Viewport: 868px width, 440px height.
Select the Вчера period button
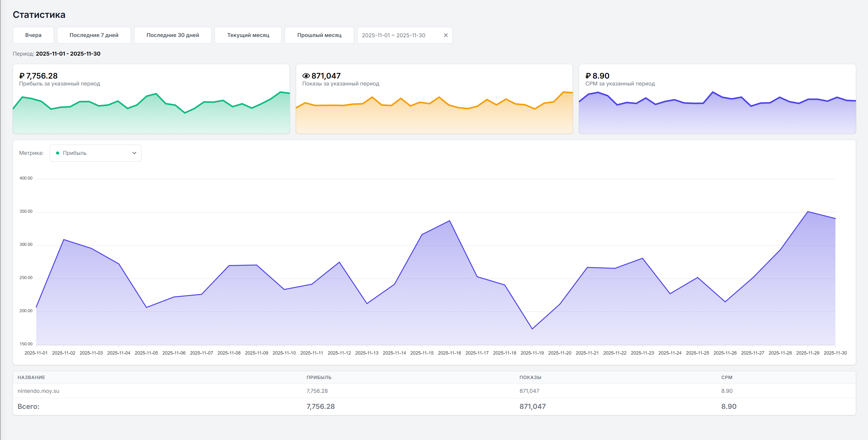click(33, 35)
